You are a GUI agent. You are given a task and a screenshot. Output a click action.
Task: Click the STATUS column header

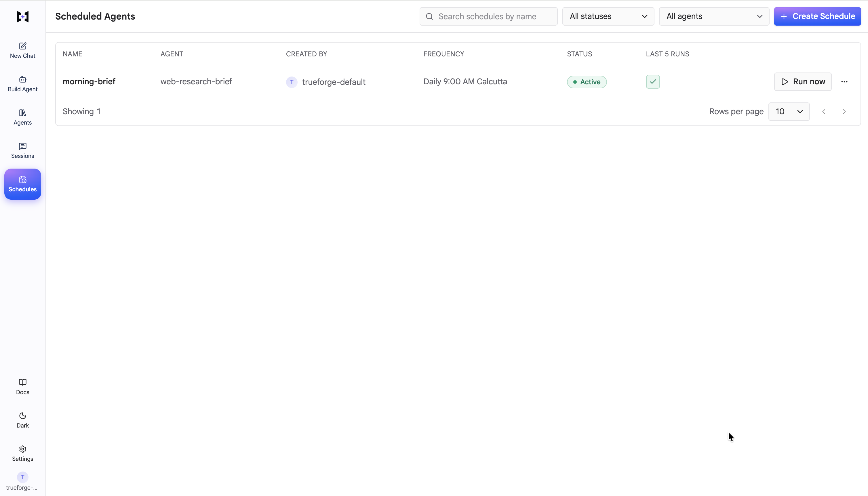point(579,54)
